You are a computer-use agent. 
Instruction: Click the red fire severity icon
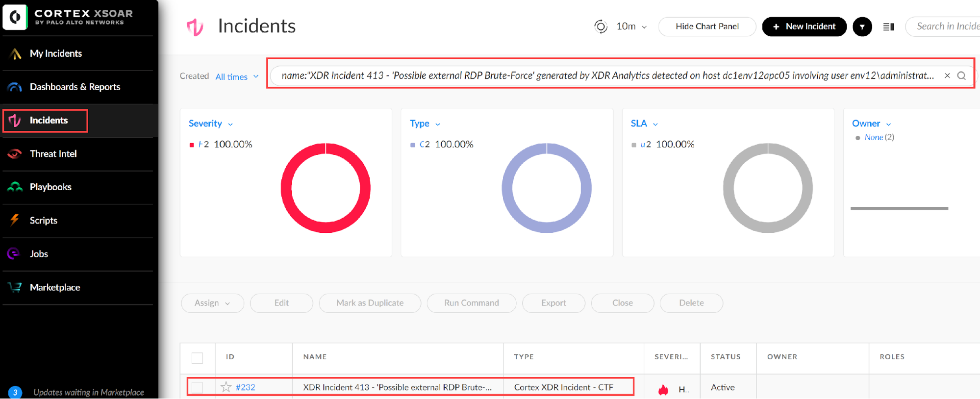(x=663, y=390)
